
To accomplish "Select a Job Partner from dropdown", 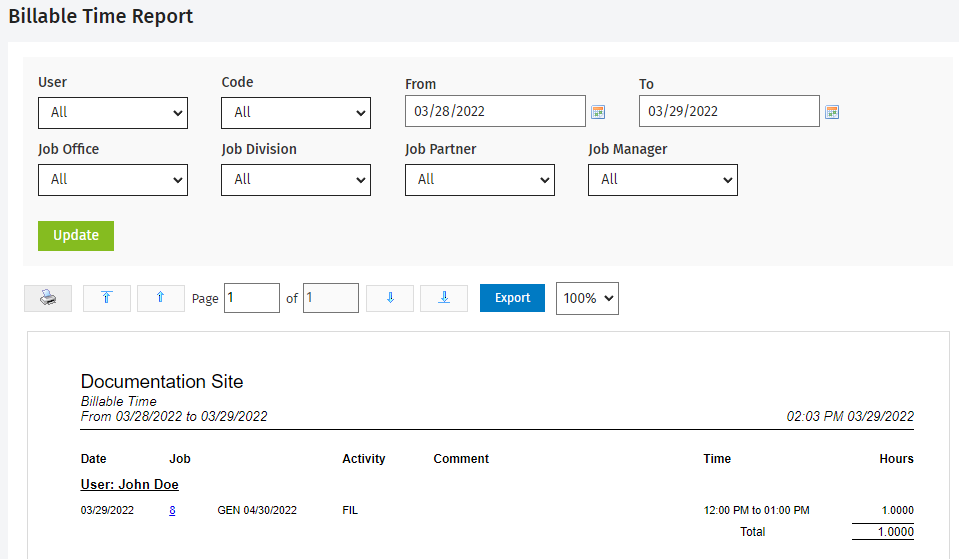I will [x=480, y=180].
